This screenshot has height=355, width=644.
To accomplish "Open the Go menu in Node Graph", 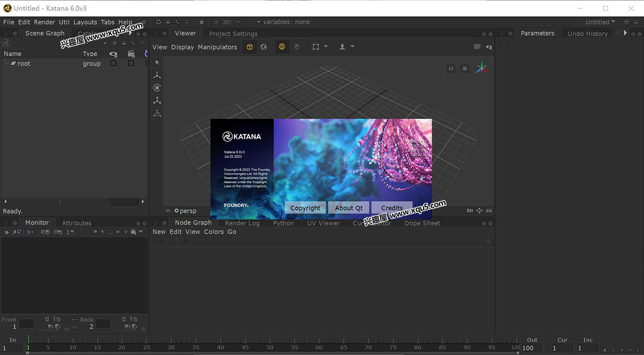I will pyautogui.click(x=232, y=232).
